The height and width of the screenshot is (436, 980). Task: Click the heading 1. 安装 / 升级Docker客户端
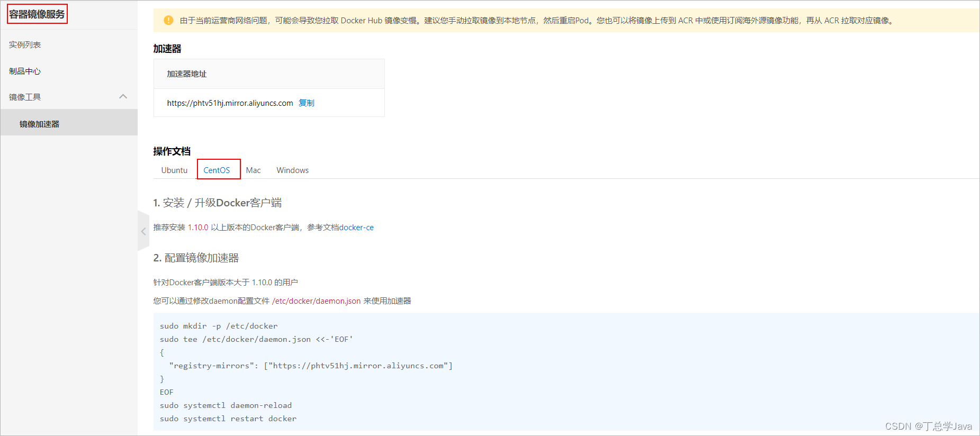218,203
